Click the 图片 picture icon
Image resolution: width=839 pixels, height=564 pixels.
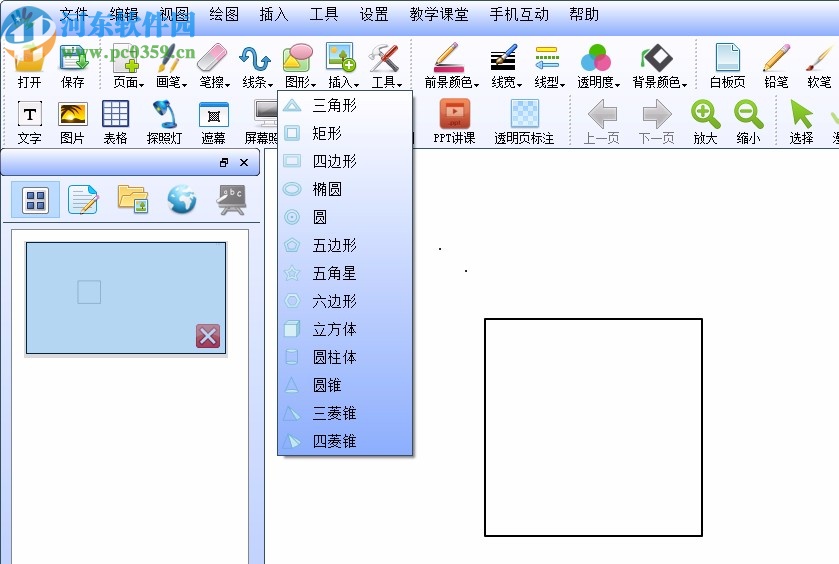tap(72, 123)
